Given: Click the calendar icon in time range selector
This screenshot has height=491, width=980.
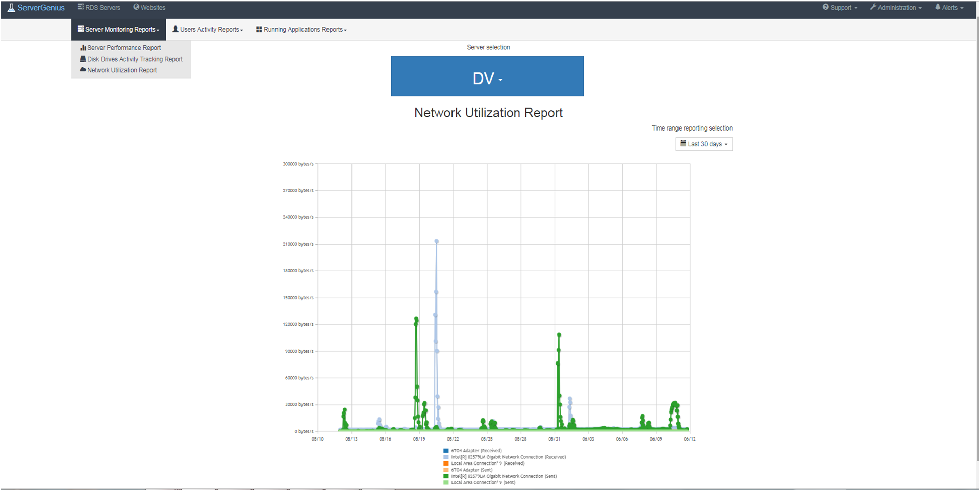Looking at the screenshot, I should [x=683, y=144].
